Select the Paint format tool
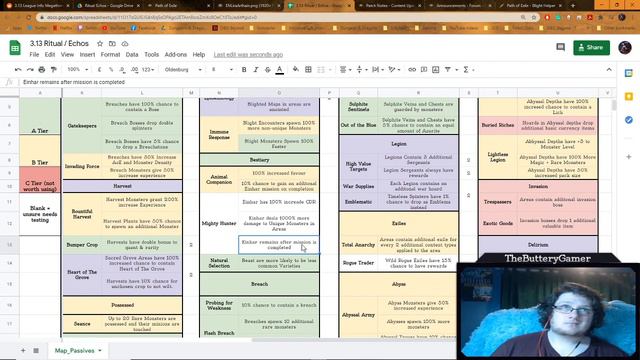 click(x=53, y=70)
